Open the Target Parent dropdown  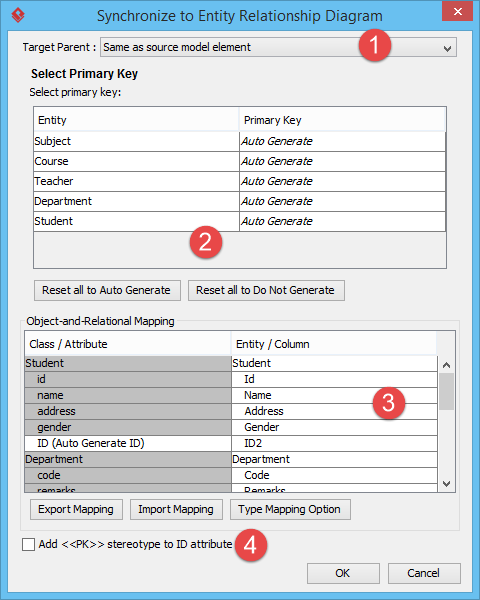click(x=278, y=47)
